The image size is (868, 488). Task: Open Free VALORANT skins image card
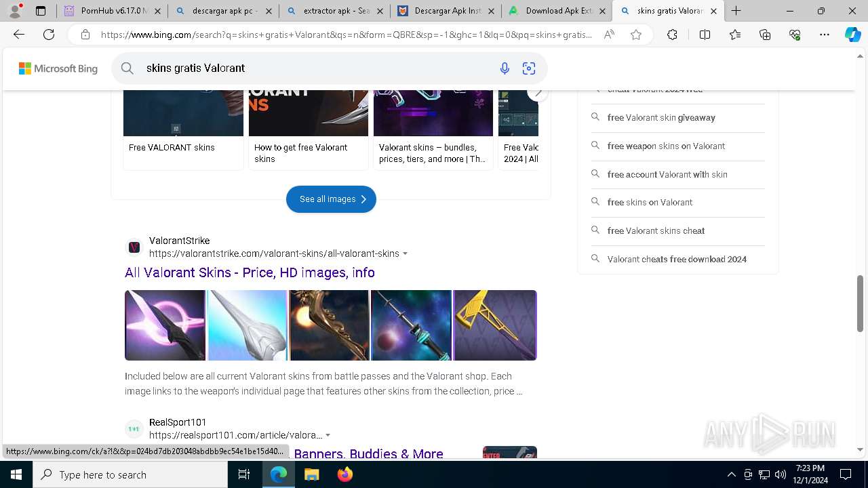click(x=183, y=129)
